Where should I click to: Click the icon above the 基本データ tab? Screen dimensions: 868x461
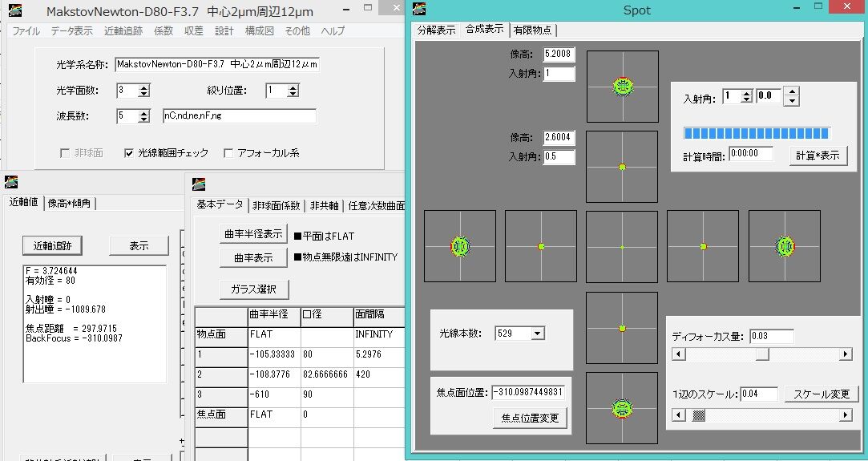click(199, 184)
